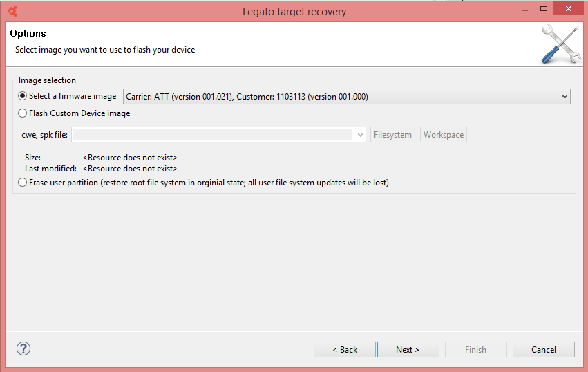This screenshot has height=372, width=588.
Task: Click the firmware dropdown arrow chevron
Action: point(565,97)
